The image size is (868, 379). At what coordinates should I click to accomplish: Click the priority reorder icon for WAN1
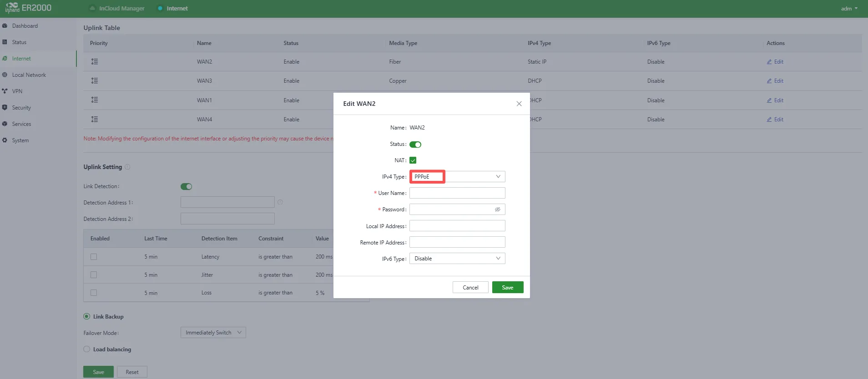point(95,100)
